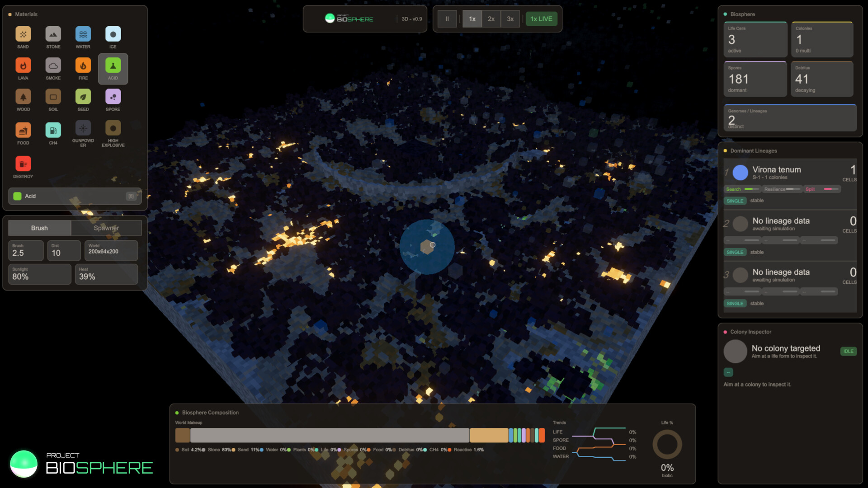Image resolution: width=868 pixels, height=488 pixels.
Task: Set simulation speed to 2x
Action: (491, 19)
